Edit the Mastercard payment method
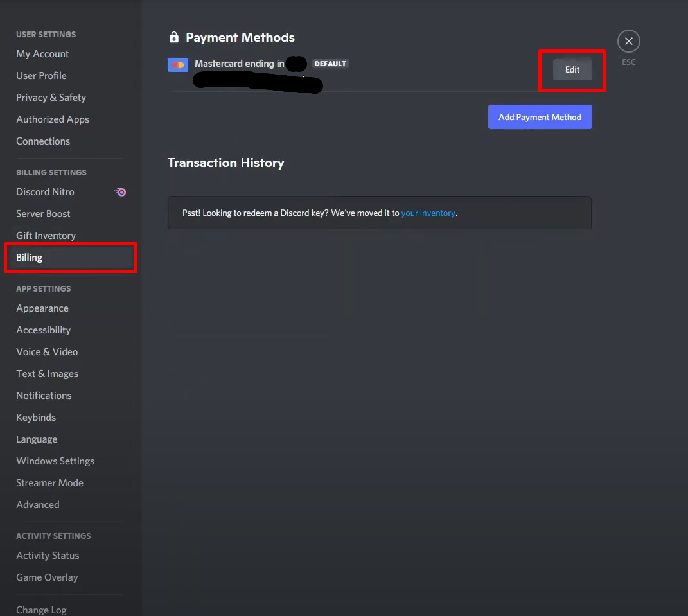Viewport: 688px width, 616px height. (x=572, y=70)
